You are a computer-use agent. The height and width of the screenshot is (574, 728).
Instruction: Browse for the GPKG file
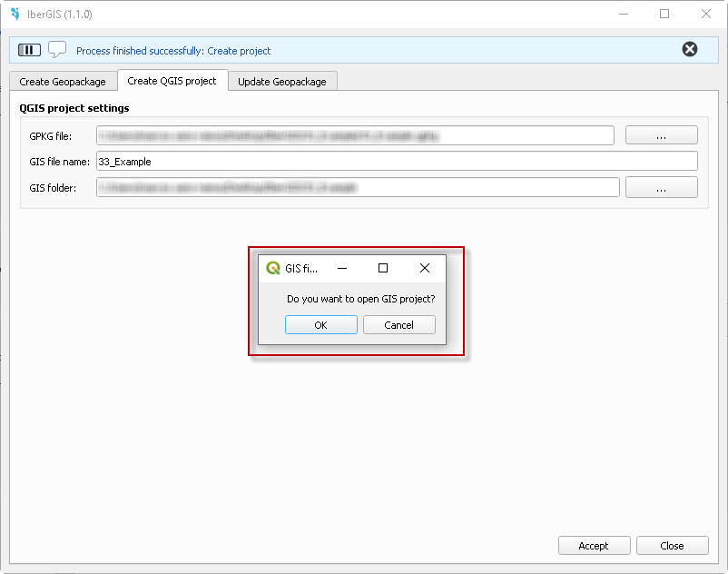click(661, 135)
